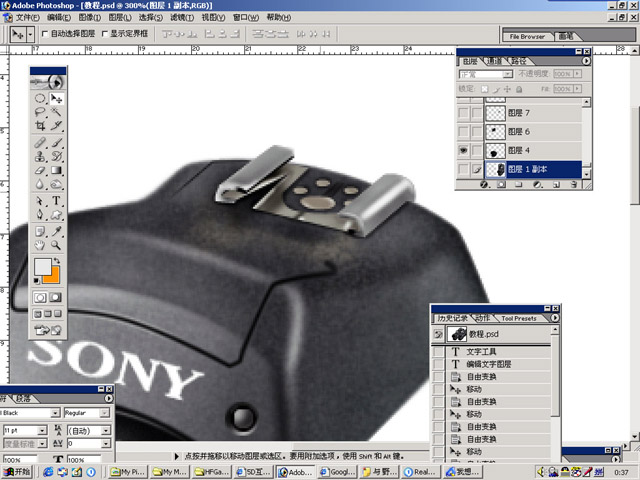Screen dimensions: 640x480
Task: Toggle lock all icon in Layers panel
Action: coord(519,89)
